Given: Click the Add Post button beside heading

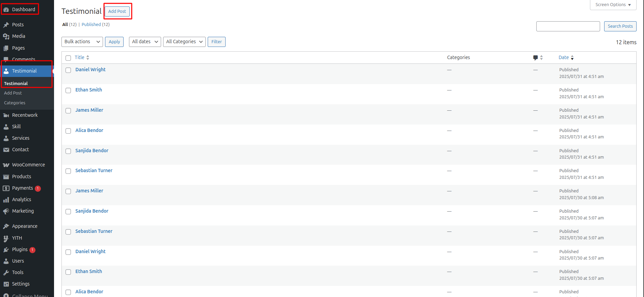Looking at the screenshot, I should (117, 11).
